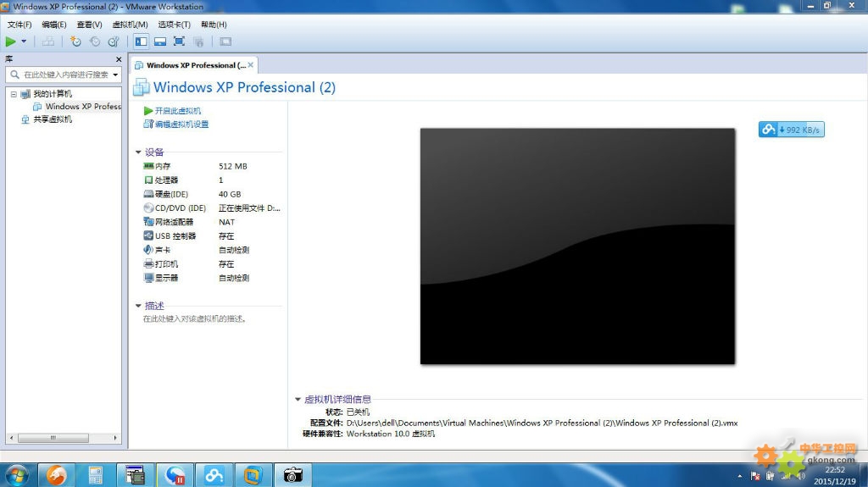Select 共享虚拟机 in the library tree
The image size is (868, 487).
click(53, 119)
